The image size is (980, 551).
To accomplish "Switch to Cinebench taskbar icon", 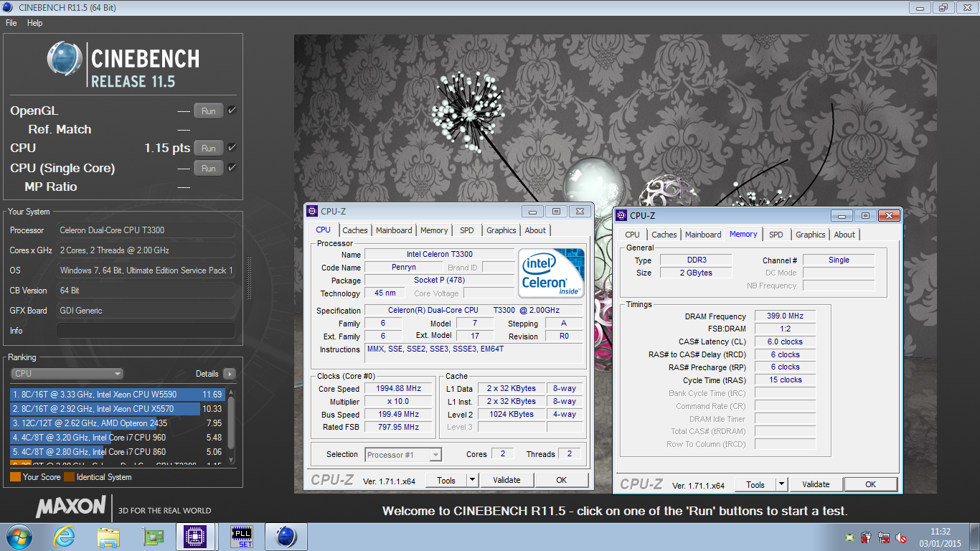I will pos(286,537).
